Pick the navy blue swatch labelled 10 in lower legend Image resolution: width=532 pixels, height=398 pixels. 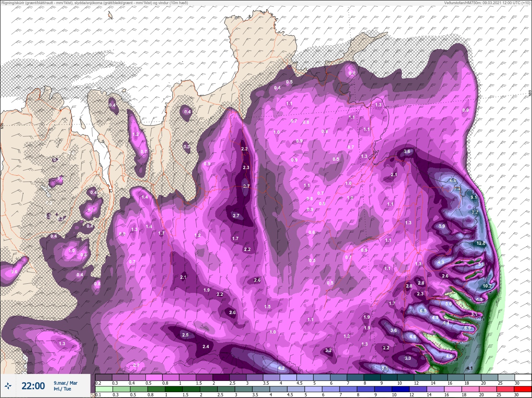coord(401,389)
